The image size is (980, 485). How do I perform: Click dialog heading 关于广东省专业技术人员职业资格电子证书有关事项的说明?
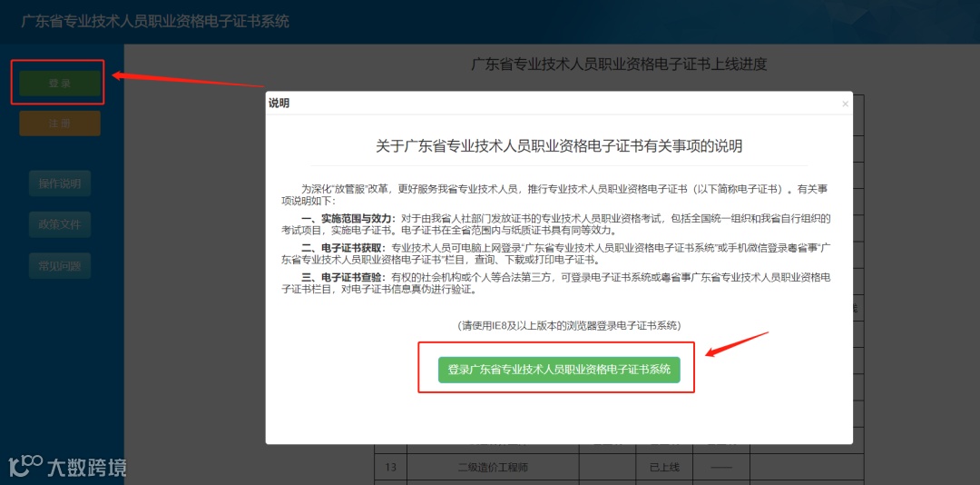[559, 146]
